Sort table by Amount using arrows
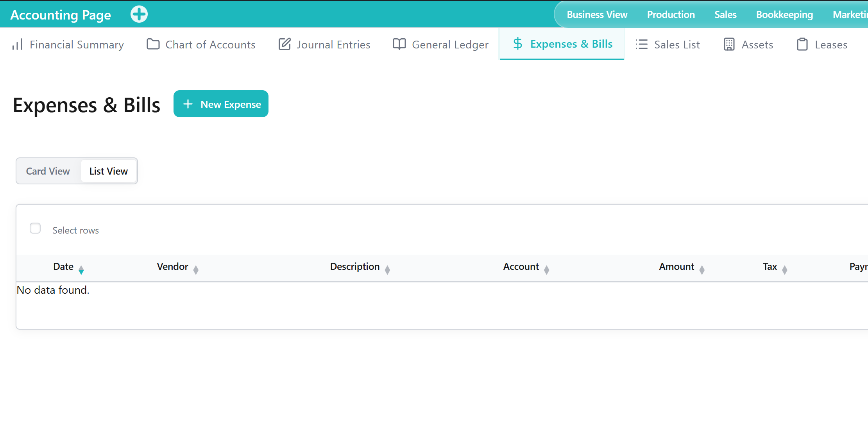The height and width of the screenshot is (423, 868). click(702, 270)
